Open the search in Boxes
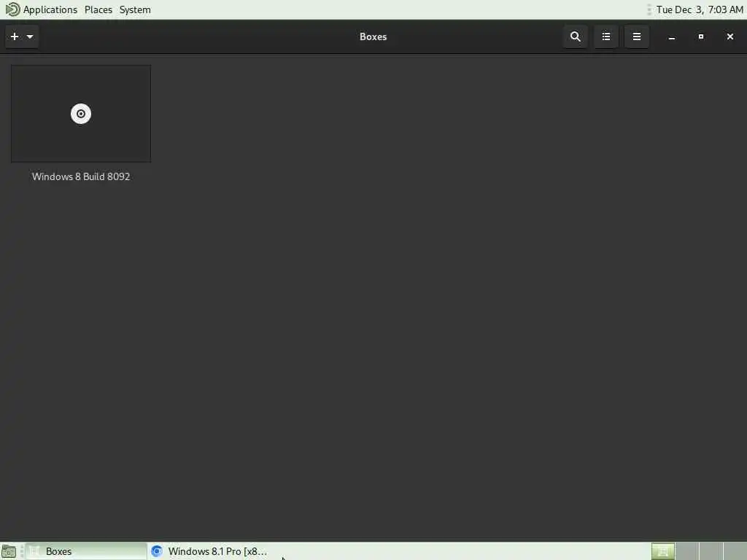 (x=575, y=36)
